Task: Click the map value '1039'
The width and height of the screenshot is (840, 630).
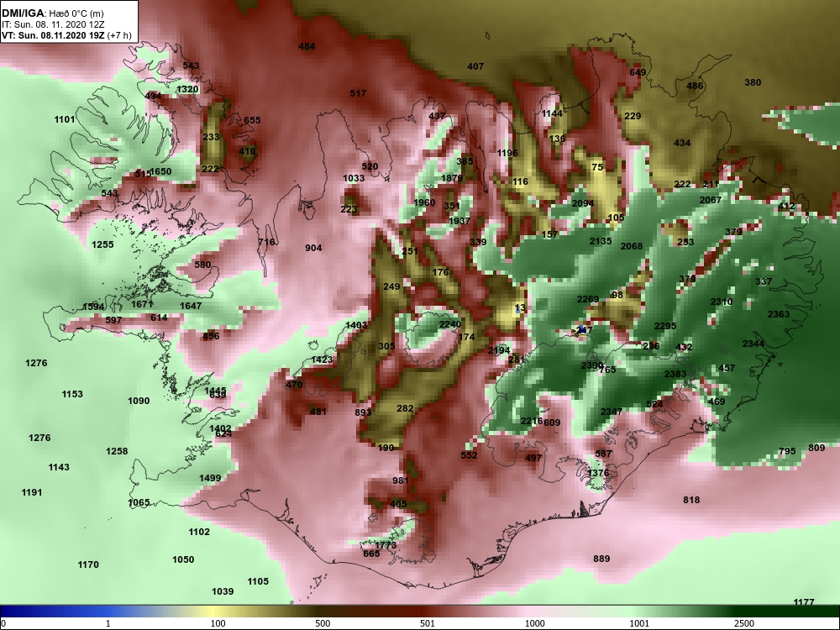Action: (x=223, y=592)
